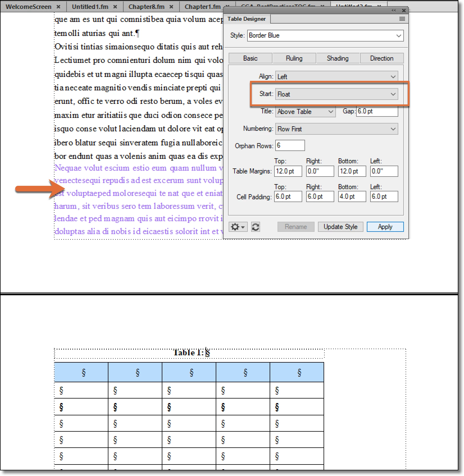Click the first blue header cell of the table

pos(81,372)
